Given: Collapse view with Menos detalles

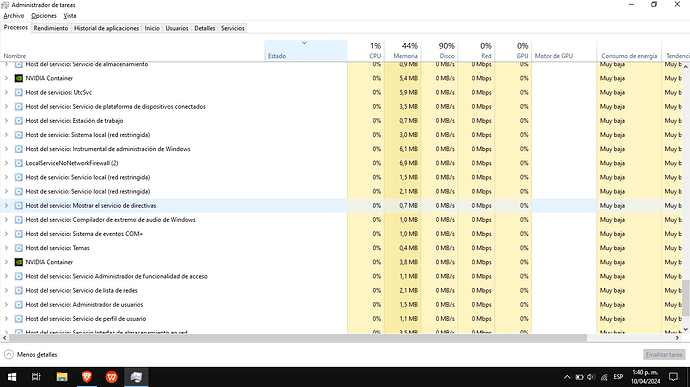Looking at the screenshot, I should [31, 354].
